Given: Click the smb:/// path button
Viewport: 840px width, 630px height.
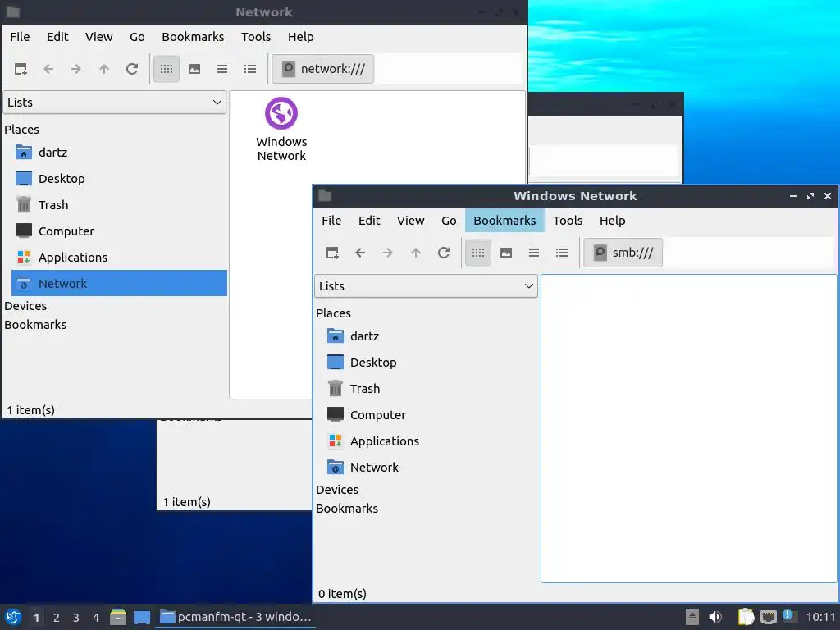Looking at the screenshot, I should (623, 253).
